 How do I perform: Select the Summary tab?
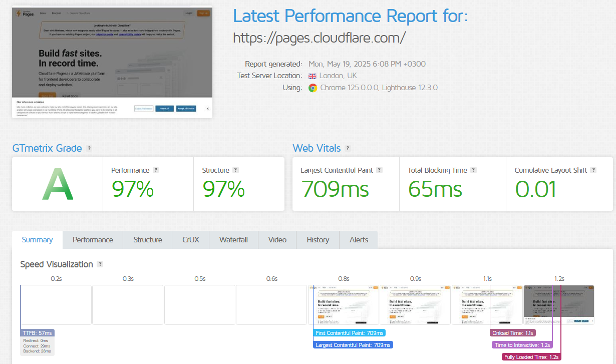click(37, 240)
